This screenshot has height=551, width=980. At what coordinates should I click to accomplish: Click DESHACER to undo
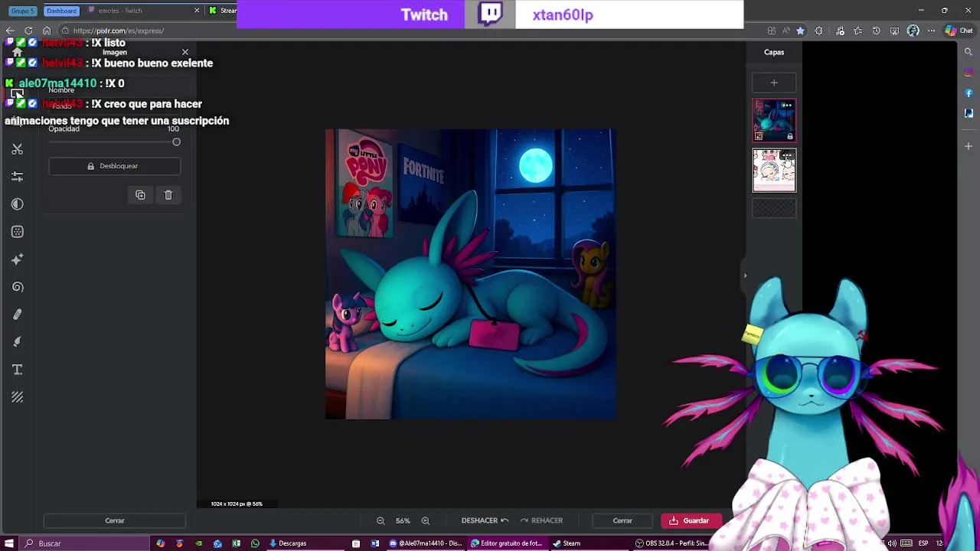(x=485, y=520)
